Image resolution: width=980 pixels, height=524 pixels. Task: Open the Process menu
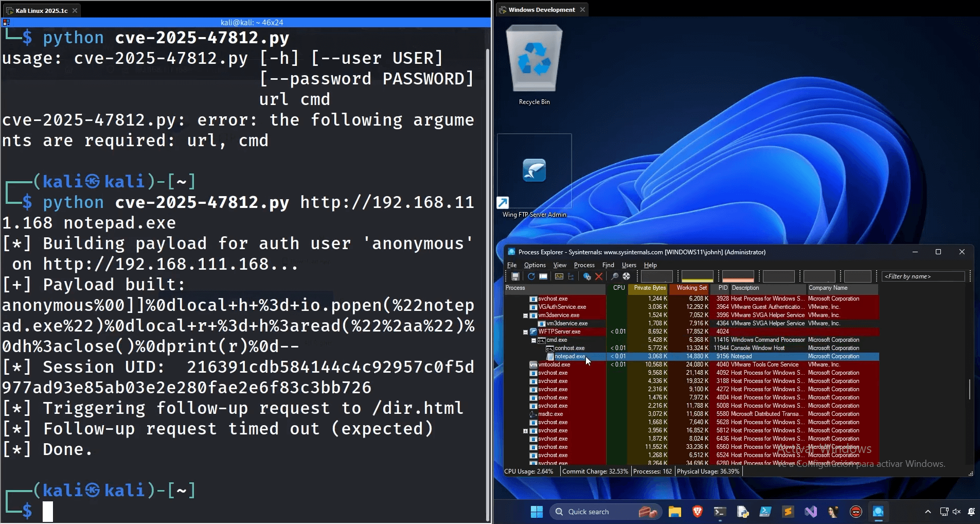point(584,265)
